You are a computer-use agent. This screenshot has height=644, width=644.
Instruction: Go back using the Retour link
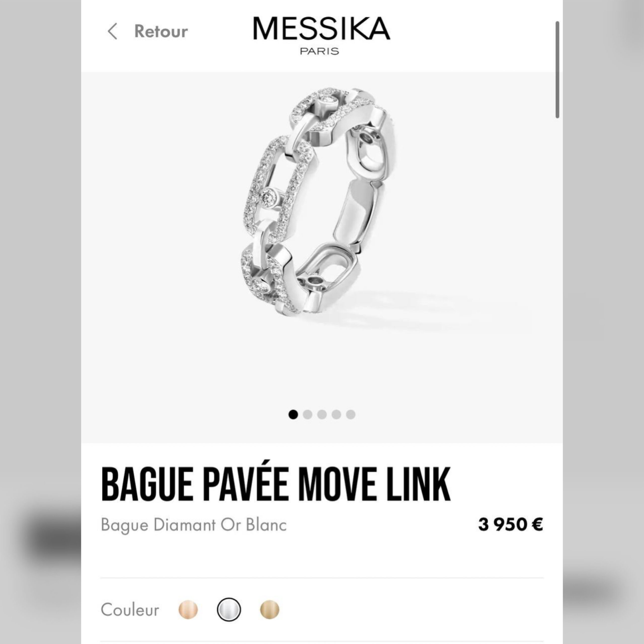click(x=161, y=31)
